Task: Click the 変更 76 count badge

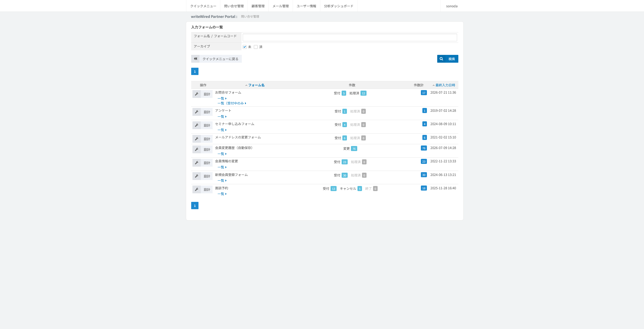Action: tap(354, 149)
